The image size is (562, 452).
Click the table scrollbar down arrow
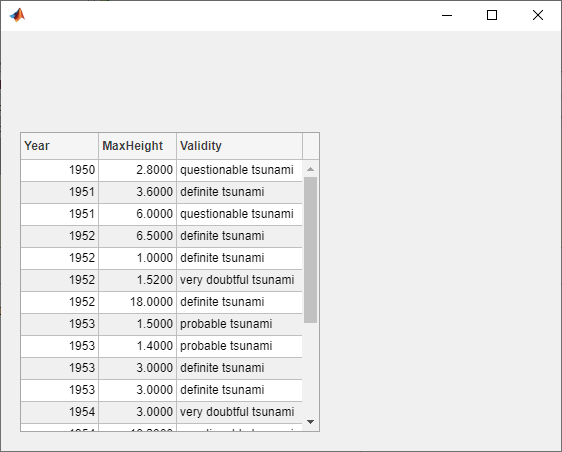click(x=310, y=422)
